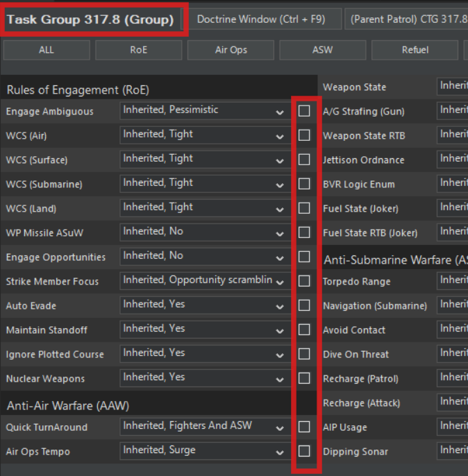The image size is (468, 476).
Task: Click the Nuclear Weapons label
Action: pos(45,379)
